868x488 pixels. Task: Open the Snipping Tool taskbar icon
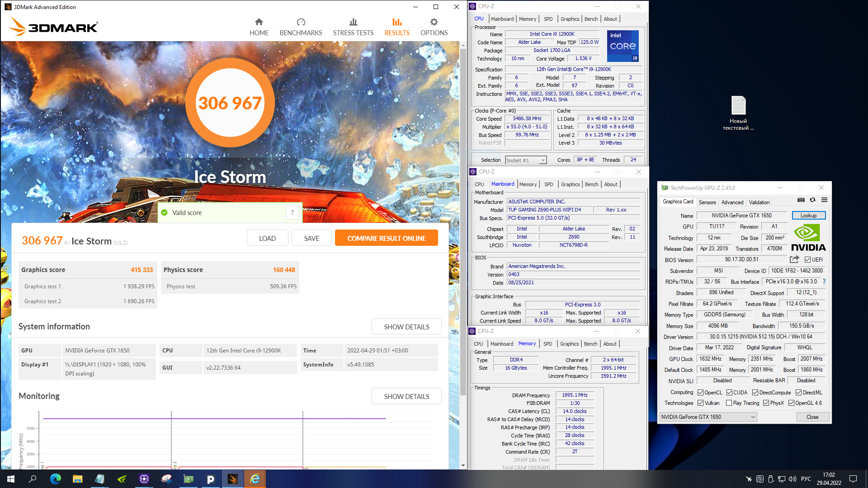pos(166,479)
